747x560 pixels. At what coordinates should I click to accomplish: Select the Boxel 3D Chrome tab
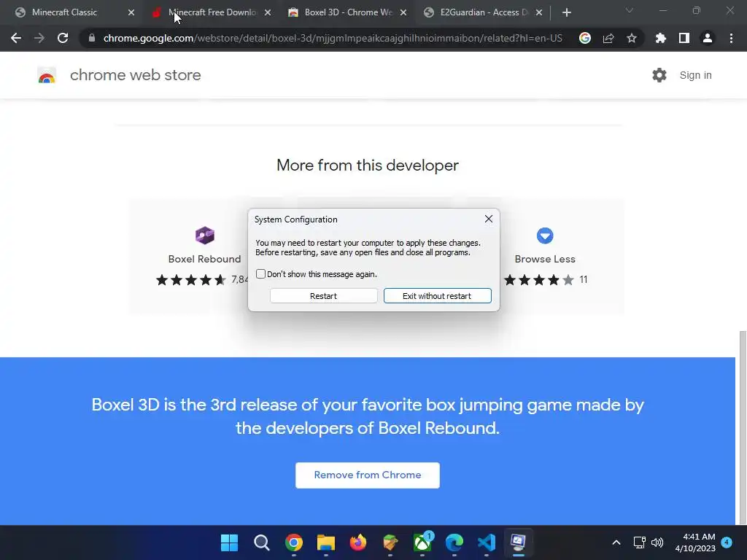[x=348, y=12]
